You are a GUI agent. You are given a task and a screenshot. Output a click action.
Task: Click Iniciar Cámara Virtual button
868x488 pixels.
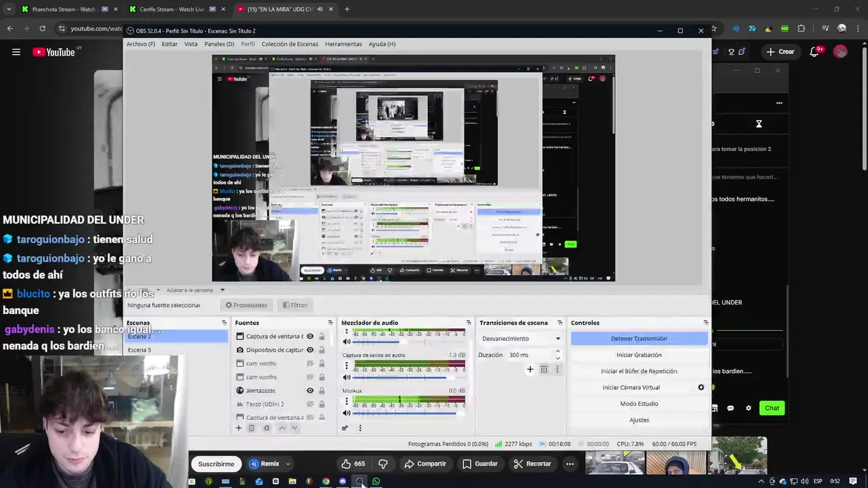pyautogui.click(x=631, y=388)
